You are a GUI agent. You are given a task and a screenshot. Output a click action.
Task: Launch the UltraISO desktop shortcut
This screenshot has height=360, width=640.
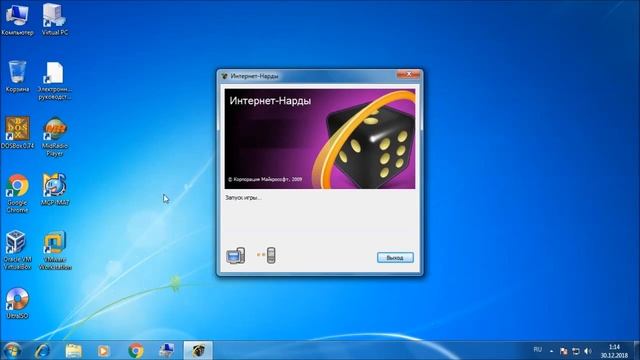click(17, 303)
